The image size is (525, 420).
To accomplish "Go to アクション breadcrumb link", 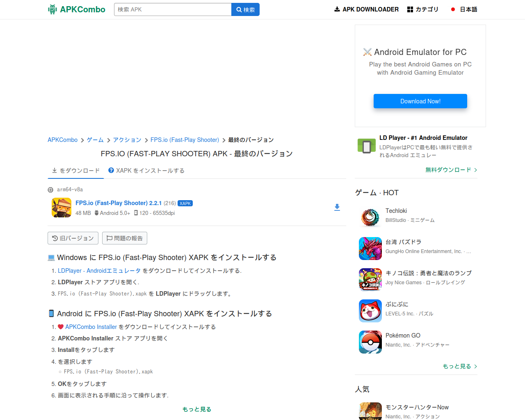I will pos(127,140).
